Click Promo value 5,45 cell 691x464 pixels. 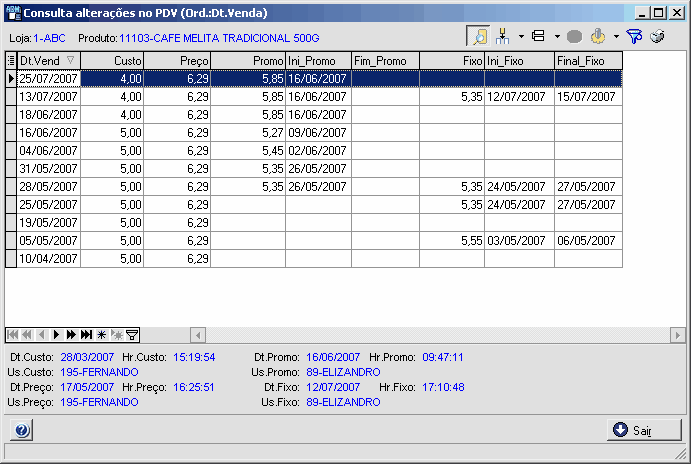point(248,151)
